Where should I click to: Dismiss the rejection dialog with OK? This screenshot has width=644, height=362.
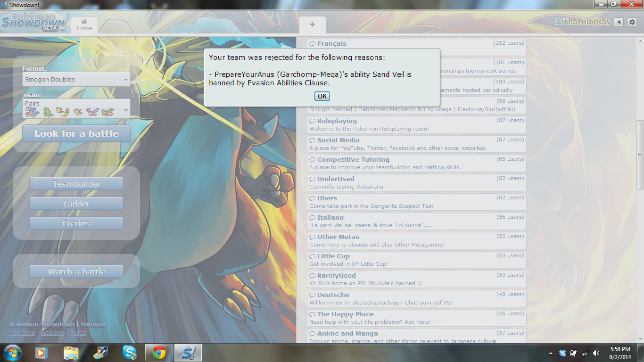(x=322, y=96)
